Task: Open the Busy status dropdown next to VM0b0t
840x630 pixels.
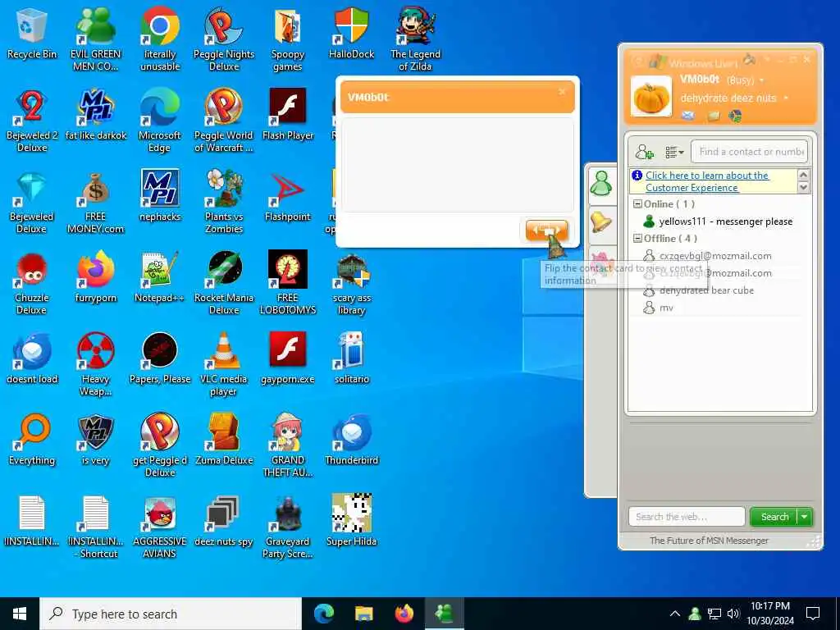Action: pos(762,80)
